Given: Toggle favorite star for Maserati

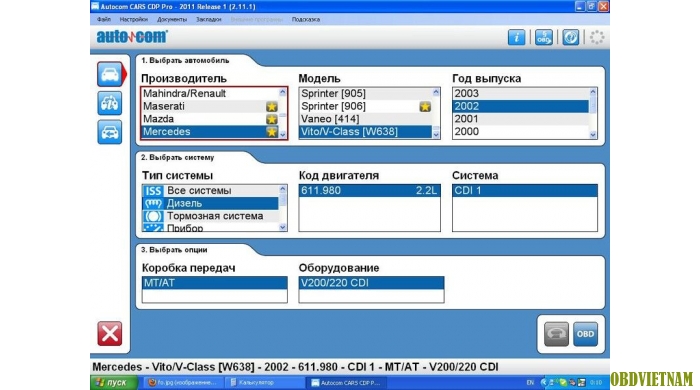Looking at the screenshot, I should tap(271, 106).
